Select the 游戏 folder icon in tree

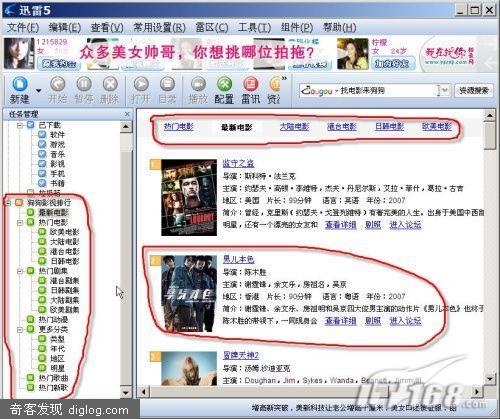[x=42, y=144]
